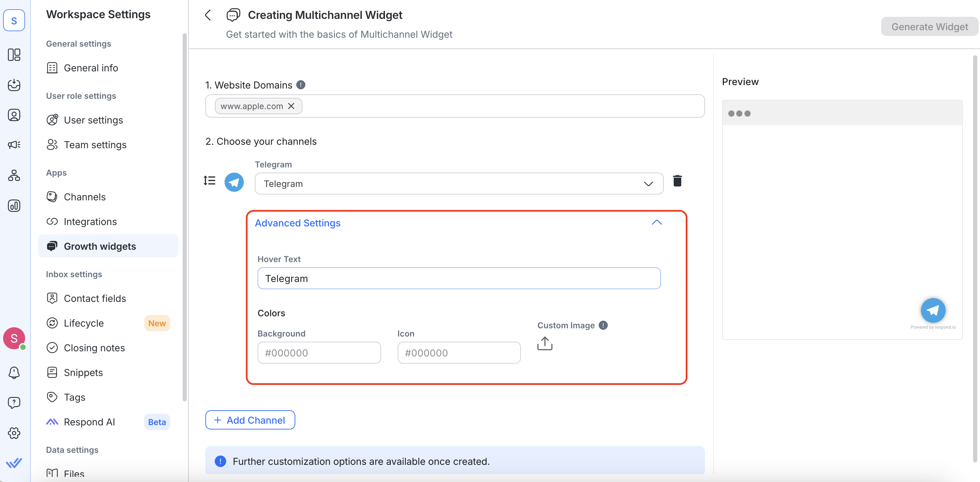980x482 pixels.
Task: Upload a Custom Image for the widget
Action: click(x=544, y=343)
